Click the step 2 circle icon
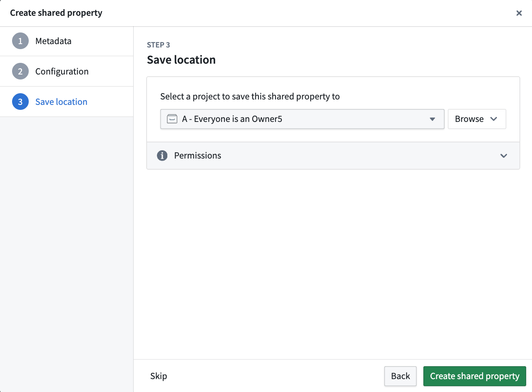 click(x=20, y=71)
